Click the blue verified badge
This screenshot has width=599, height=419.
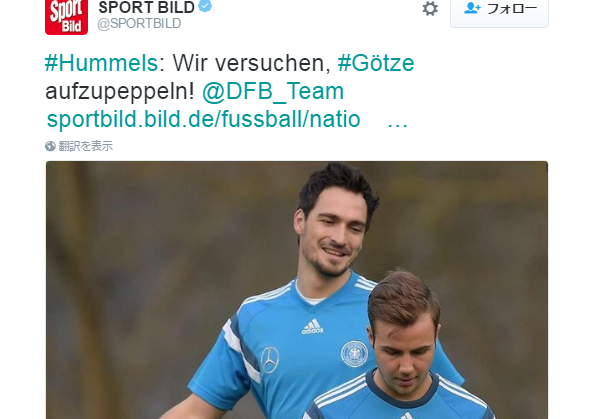coord(206,6)
